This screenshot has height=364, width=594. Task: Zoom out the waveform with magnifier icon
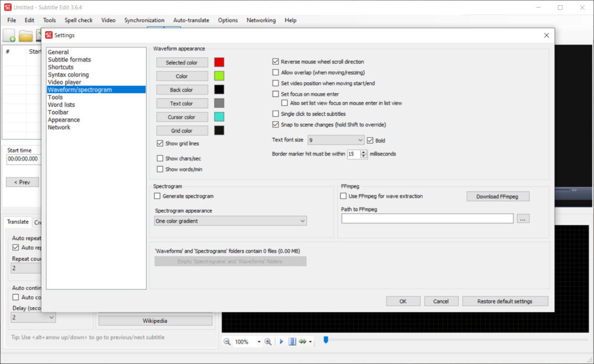(227, 342)
